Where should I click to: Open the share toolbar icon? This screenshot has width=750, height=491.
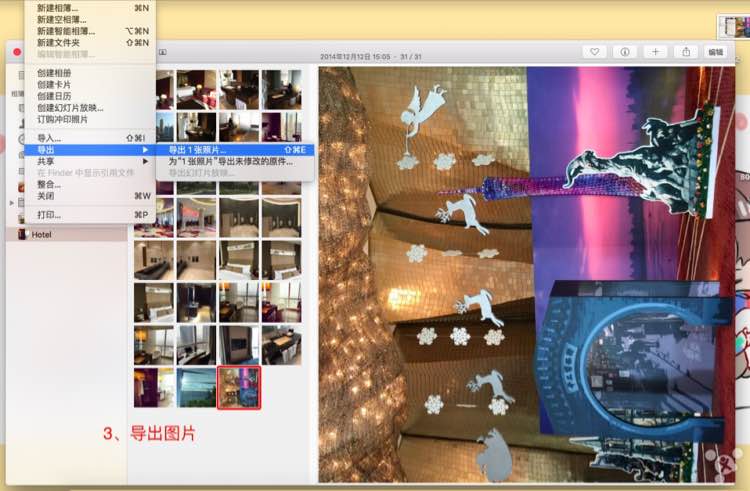(x=686, y=52)
